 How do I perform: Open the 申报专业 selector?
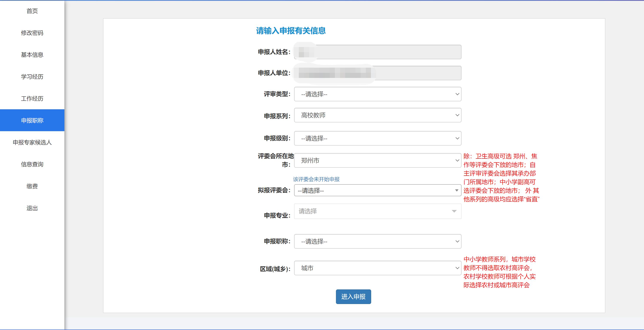tap(378, 211)
